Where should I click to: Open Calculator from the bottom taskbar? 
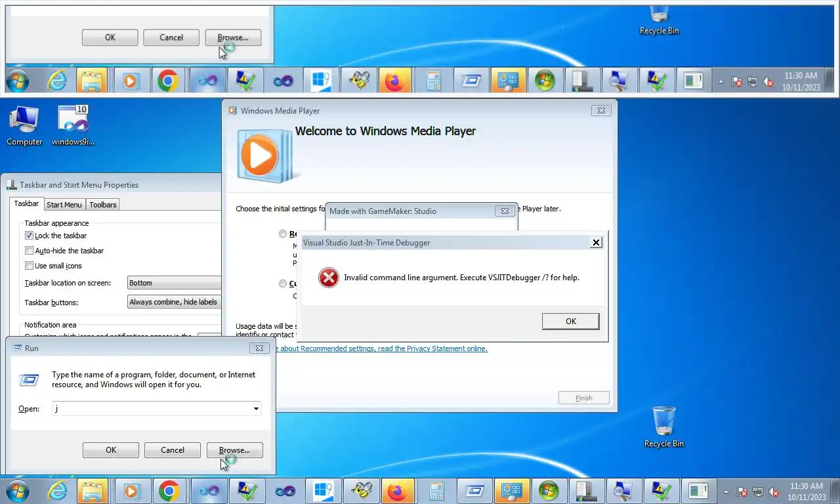(436, 491)
